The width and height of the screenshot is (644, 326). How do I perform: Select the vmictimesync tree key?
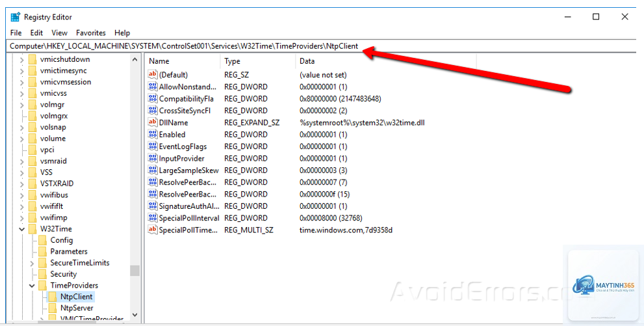[x=63, y=71]
